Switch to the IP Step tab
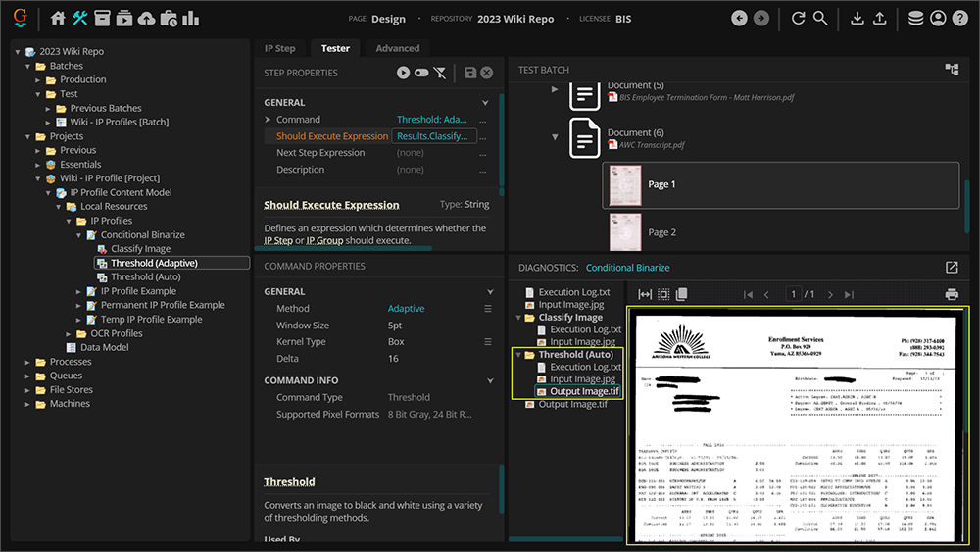Image resolution: width=980 pixels, height=552 pixels. coord(279,48)
